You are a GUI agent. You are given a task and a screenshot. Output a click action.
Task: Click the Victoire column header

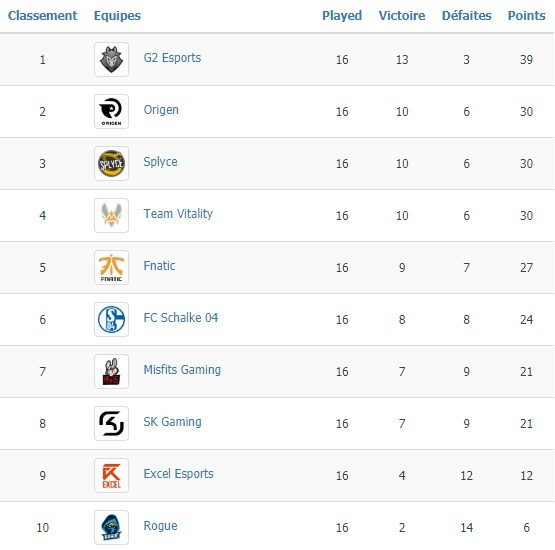pos(402,16)
